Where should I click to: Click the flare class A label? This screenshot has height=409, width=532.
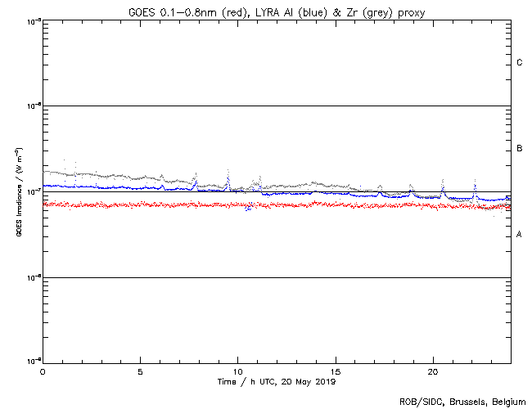(520, 235)
